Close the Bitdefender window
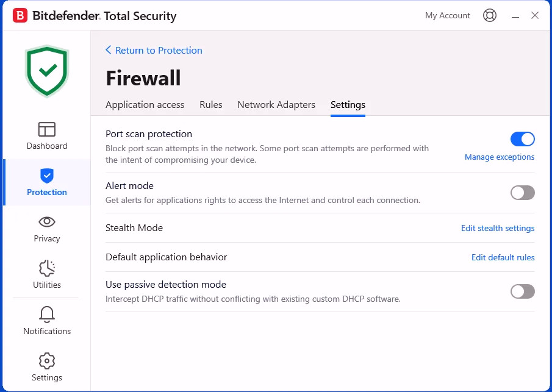552x392 pixels. tap(535, 15)
